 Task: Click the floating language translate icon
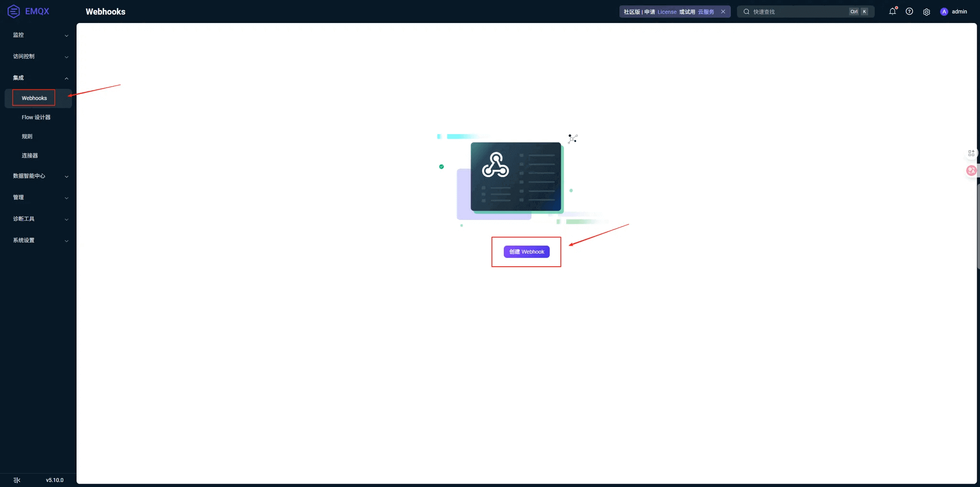[x=971, y=170]
